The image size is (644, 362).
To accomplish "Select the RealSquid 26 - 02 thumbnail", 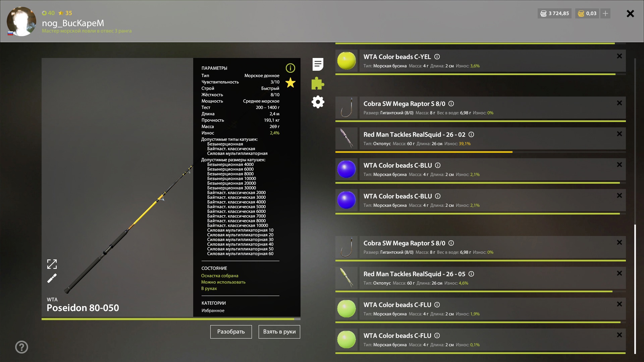I will pos(346,138).
